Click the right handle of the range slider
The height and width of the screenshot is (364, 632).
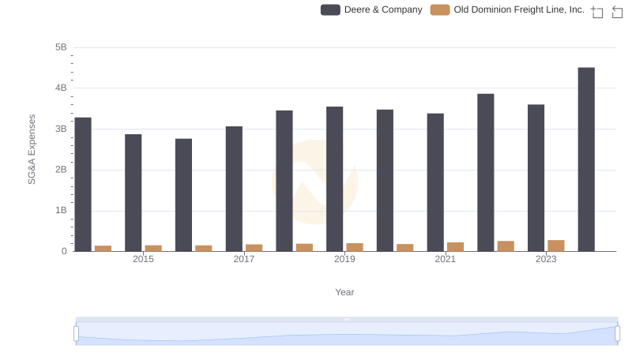point(617,334)
